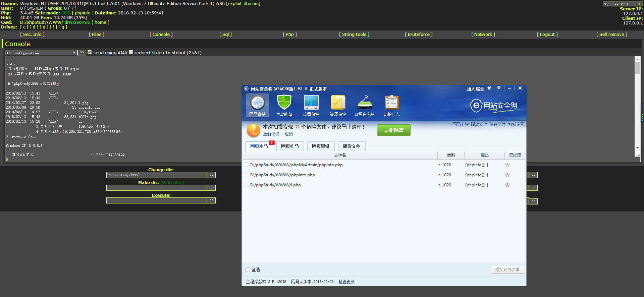The image size is (644, 297).
Task: Submit Execute with its >> button
Action: 211,200
